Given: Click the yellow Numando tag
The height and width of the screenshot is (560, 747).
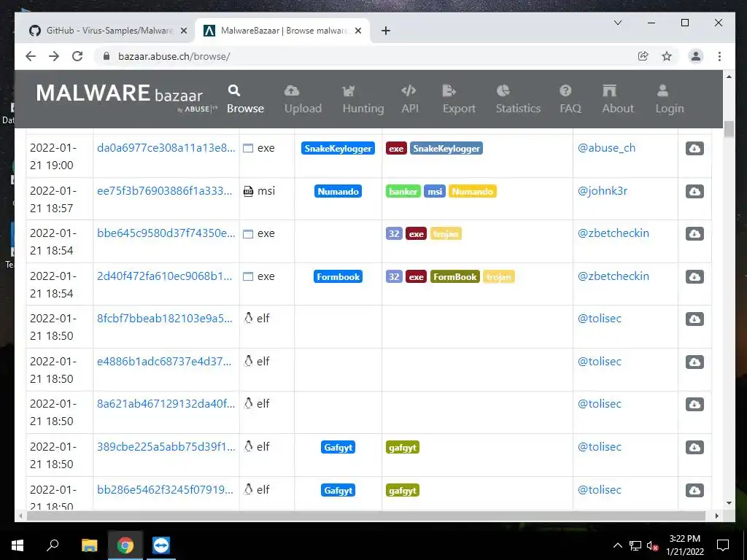Looking at the screenshot, I should (472, 192).
